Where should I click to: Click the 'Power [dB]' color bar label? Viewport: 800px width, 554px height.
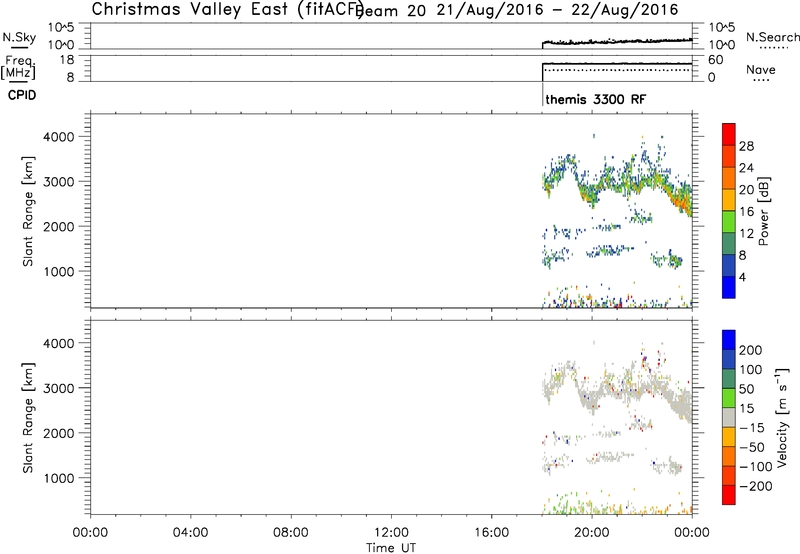pos(763,211)
